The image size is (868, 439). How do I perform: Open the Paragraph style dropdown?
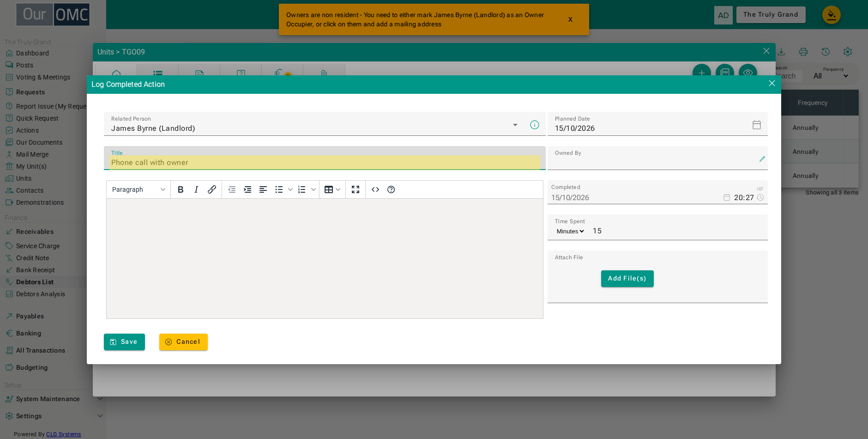click(x=139, y=189)
